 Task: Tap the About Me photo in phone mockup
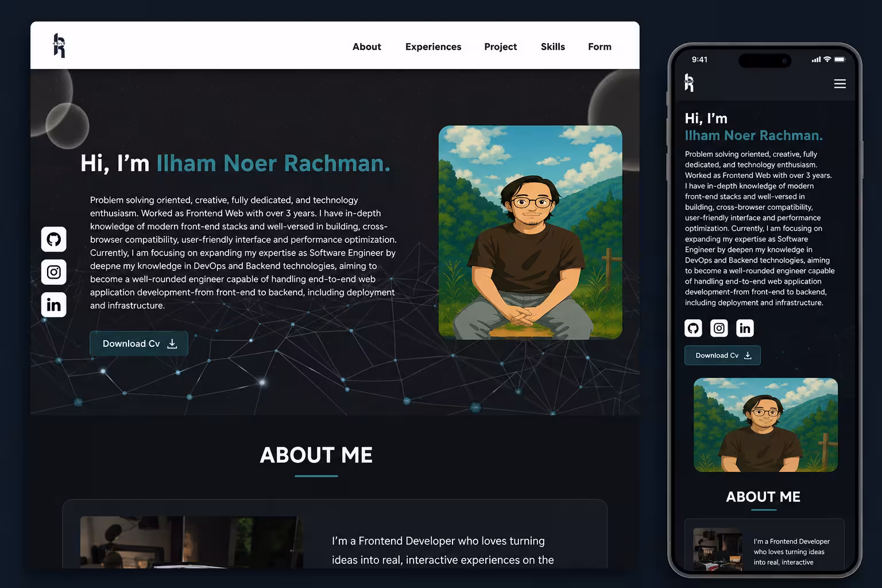tap(718, 549)
